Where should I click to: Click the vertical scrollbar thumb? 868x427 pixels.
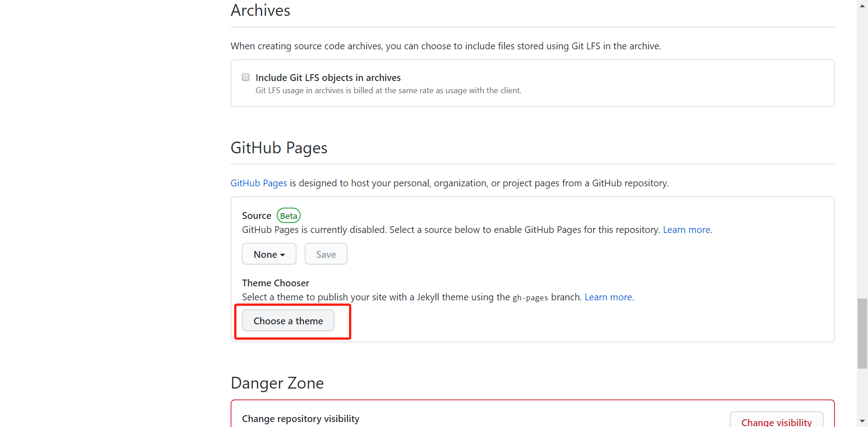862,333
